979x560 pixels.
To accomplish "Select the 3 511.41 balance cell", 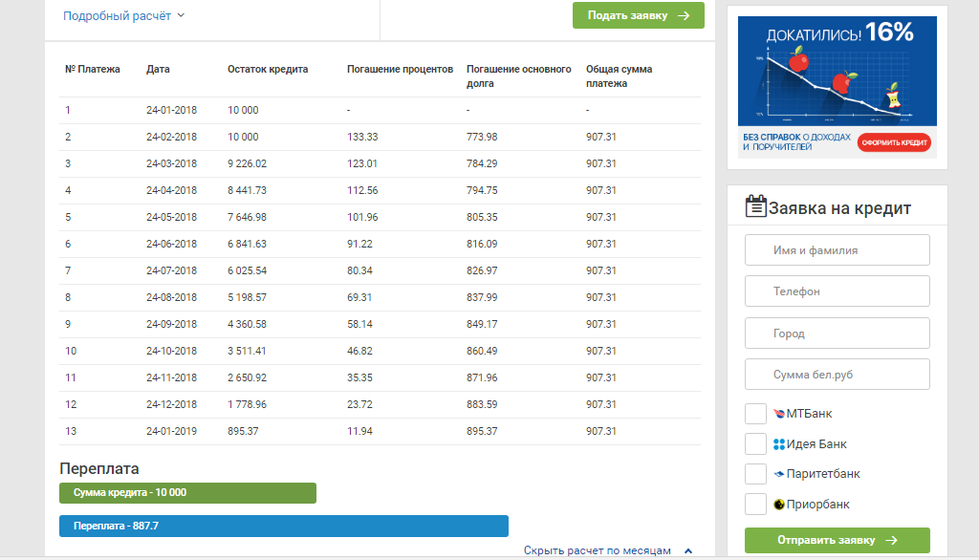I will tap(247, 351).
